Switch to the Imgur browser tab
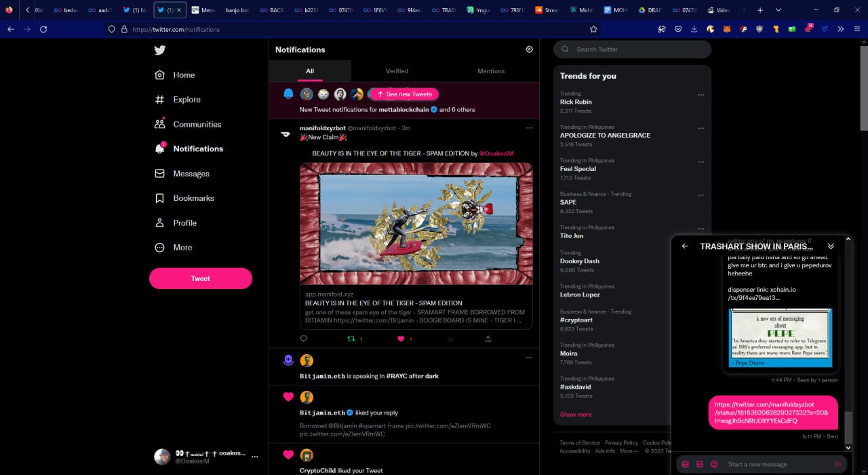 479,10
